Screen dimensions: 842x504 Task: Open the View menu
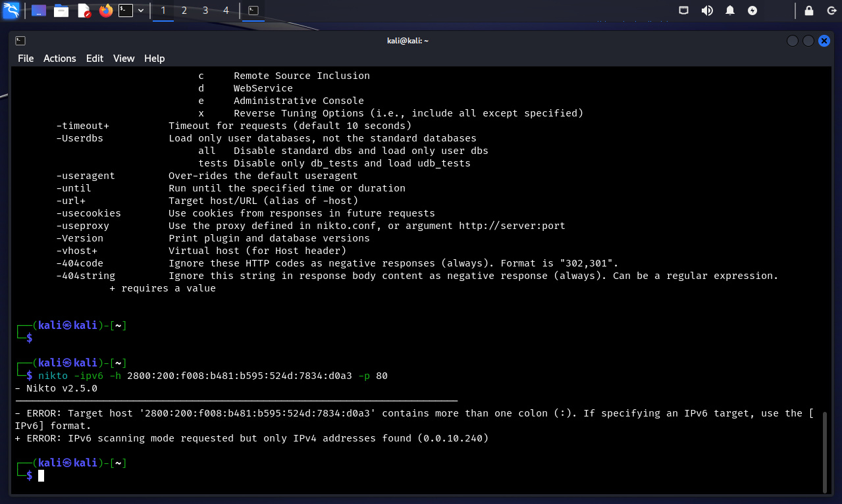point(124,59)
